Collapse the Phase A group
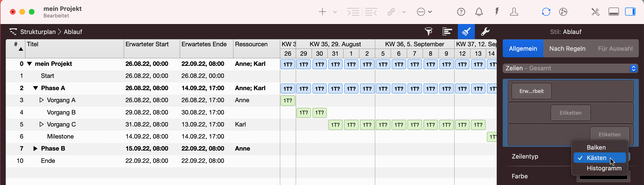Screen dimensions: 644x185 coord(35,88)
